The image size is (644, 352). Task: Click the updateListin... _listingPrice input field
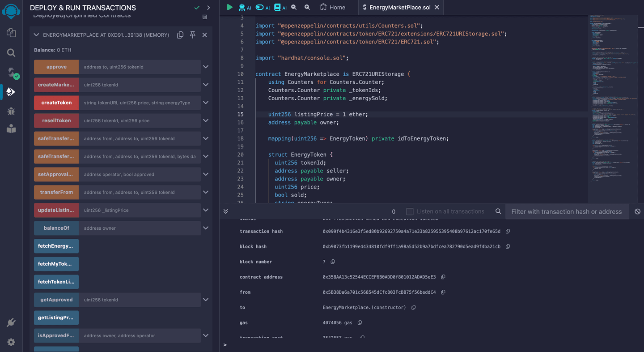(140, 210)
